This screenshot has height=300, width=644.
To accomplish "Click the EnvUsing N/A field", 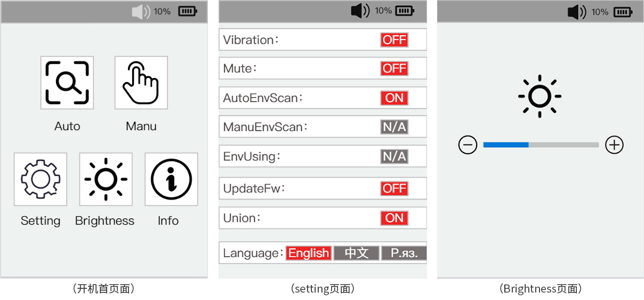I will [x=395, y=156].
